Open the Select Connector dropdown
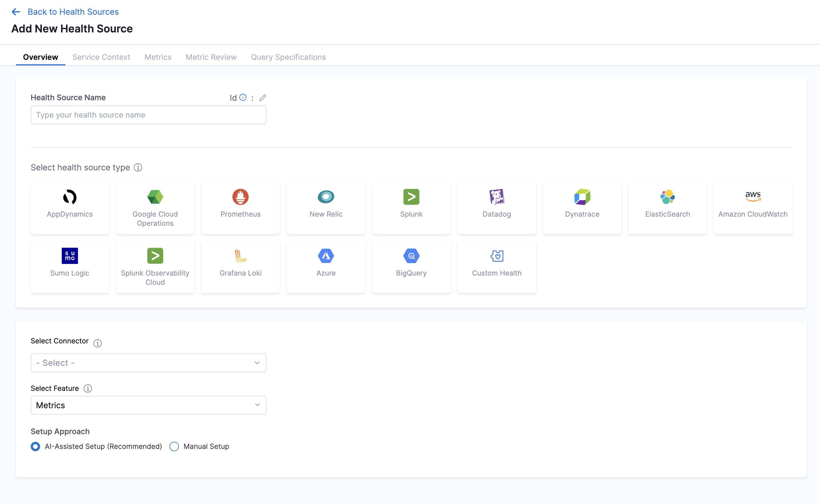This screenshot has height=504, width=820. point(148,363)
